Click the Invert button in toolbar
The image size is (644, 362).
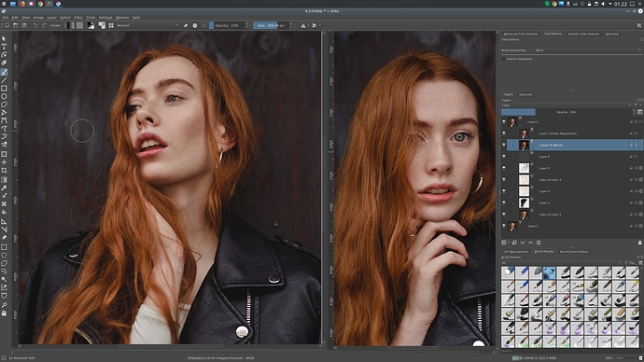(x=55, y=25)
